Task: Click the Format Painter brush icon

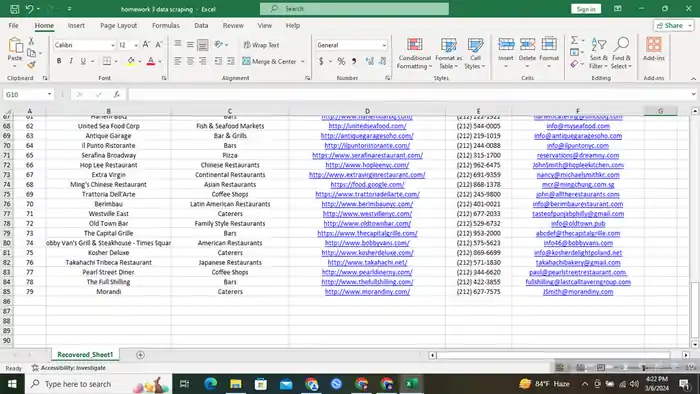Action: (x=31, y=65)
